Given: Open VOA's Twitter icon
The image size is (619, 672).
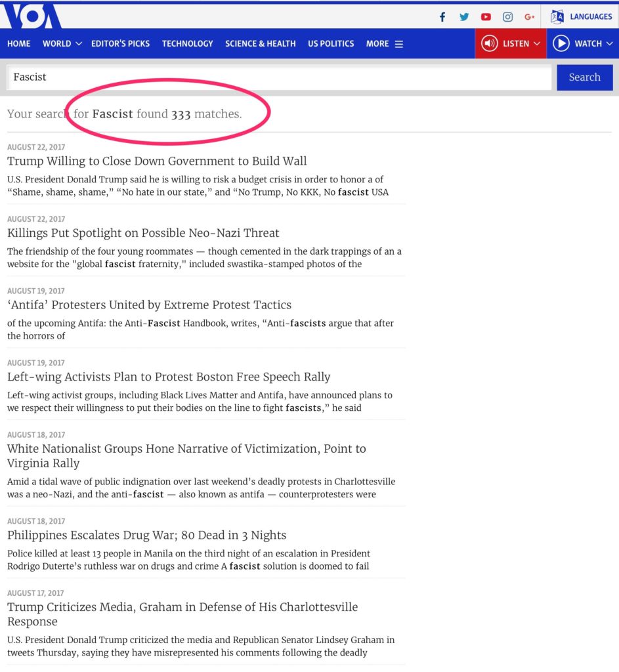Looking at the screenshot, I should point(464,17).
